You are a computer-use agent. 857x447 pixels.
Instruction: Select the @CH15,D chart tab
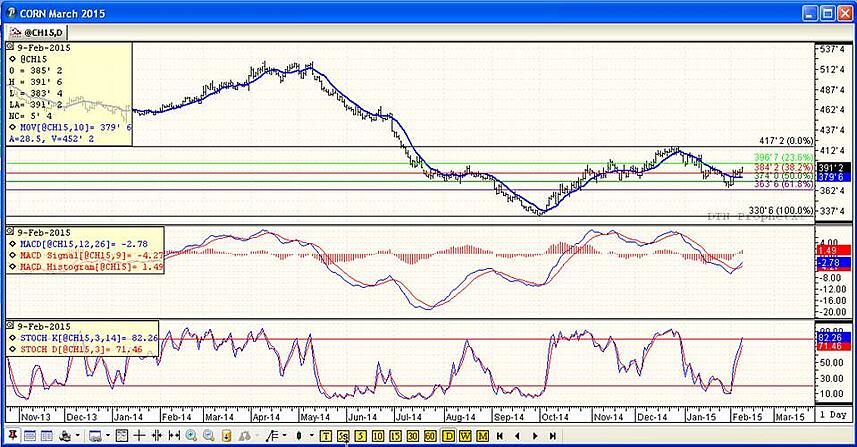(x=36, y=32)
